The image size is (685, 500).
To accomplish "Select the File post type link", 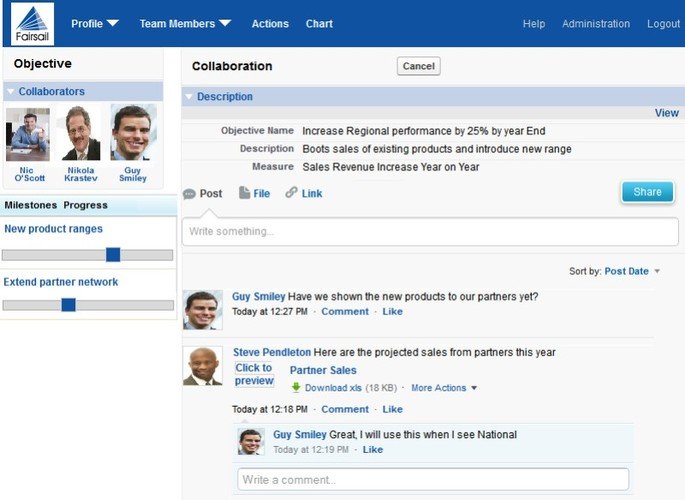I will pyautogui.click(x=261, y=193).
